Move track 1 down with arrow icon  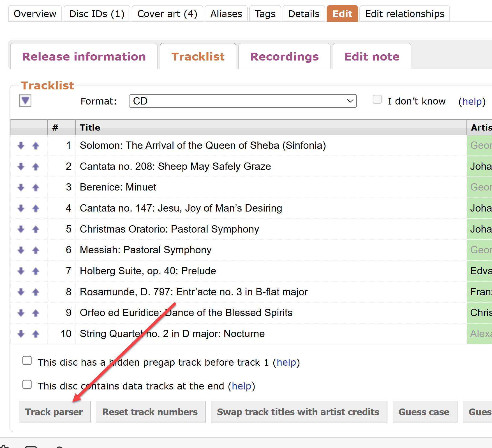(21, 146)
